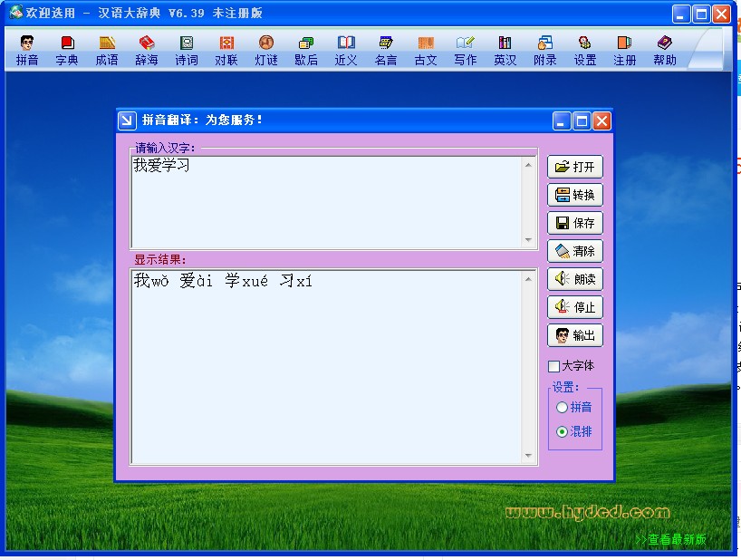Click the result area scrollbar down arrow
Image resolution: width=741 pixels, height=560 pixels.
(x=528, y=454)
